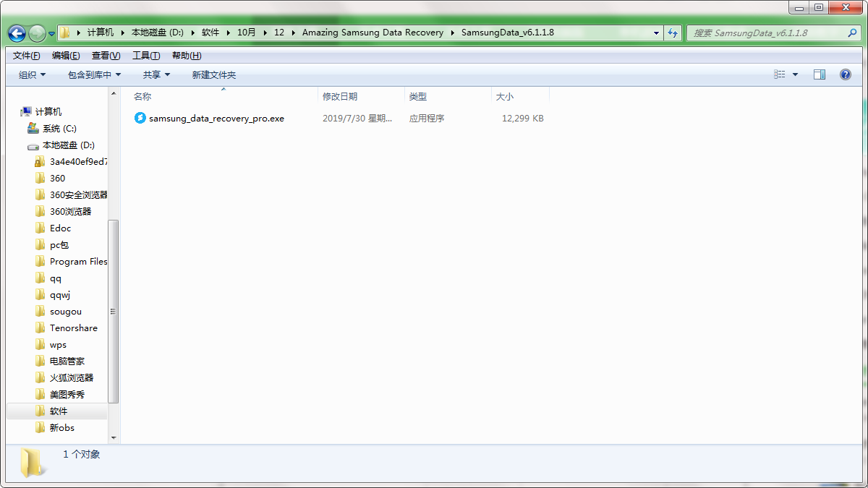
Task: Select 计算机 in navigation tree
Action: pos(48,111)
